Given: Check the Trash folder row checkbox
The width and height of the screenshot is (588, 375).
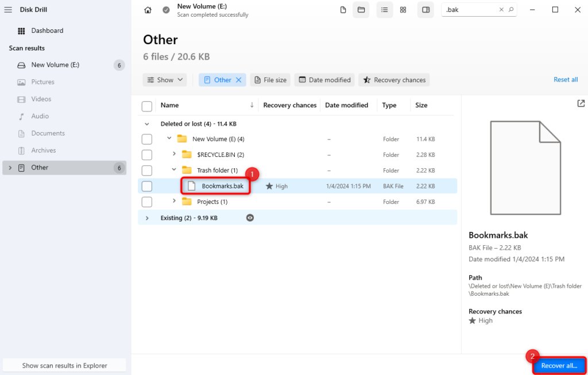Looking at the screenshot, I should point(147,170).
